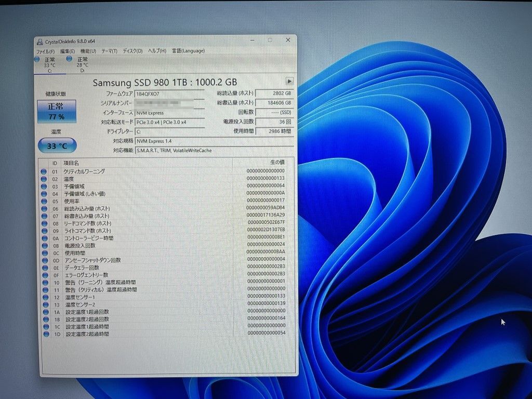Open the 言語(Language) menu
The width and height of the screenshot is (532, 399).
pos(188,50)
